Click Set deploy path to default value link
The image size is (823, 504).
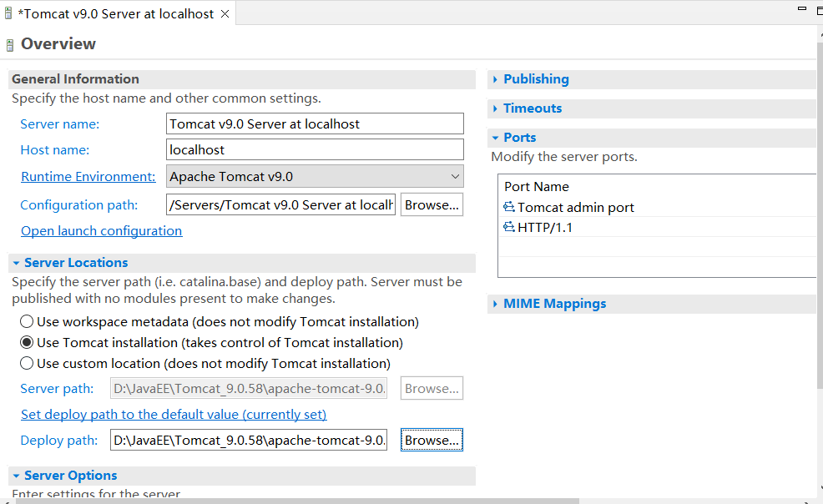[174, 414]
